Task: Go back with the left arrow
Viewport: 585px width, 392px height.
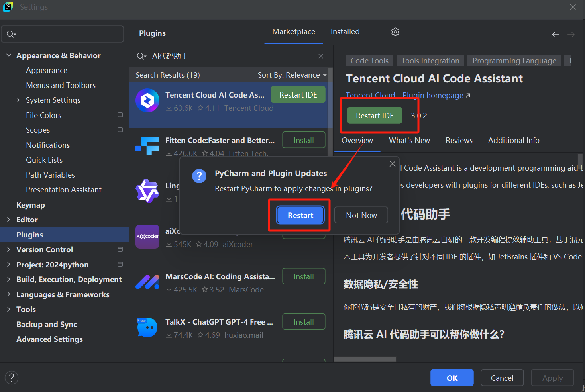Action: click(x=555, y=35)
